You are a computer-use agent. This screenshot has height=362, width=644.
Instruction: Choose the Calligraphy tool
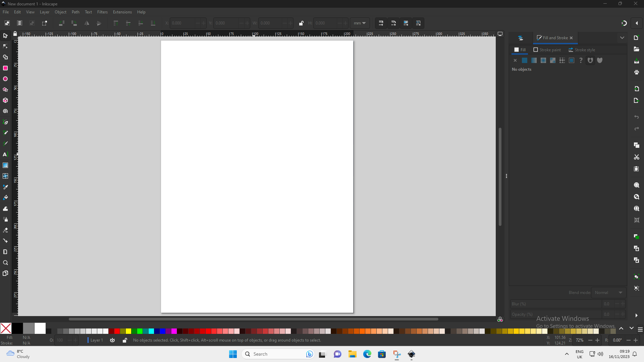[5, 143]
